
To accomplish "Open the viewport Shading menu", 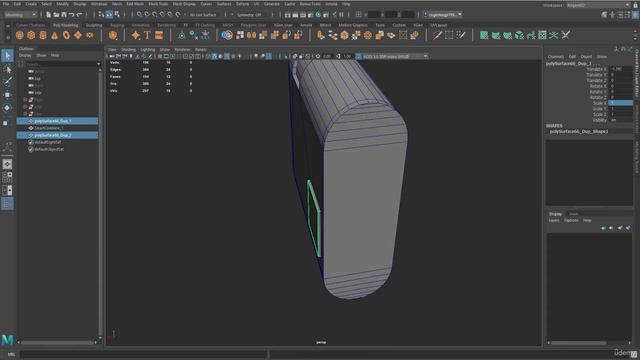I will pyautogui.click(x=128, y=49).
